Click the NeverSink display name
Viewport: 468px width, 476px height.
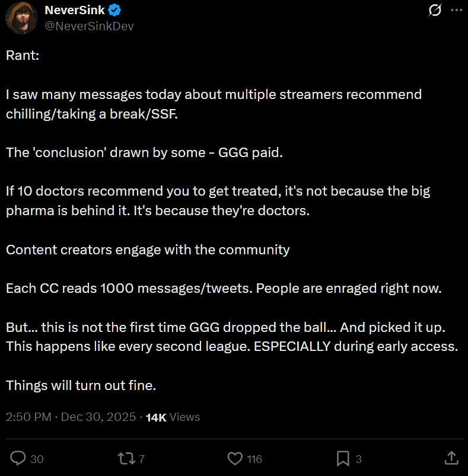[75, 10]
